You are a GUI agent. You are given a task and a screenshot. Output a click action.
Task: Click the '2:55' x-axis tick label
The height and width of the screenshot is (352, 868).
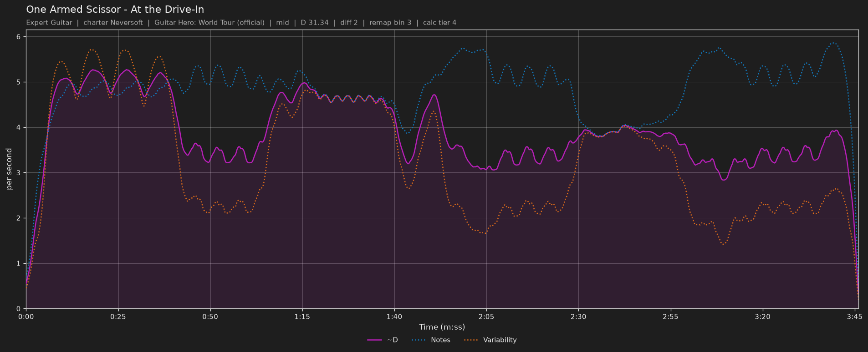click(670, 317)
